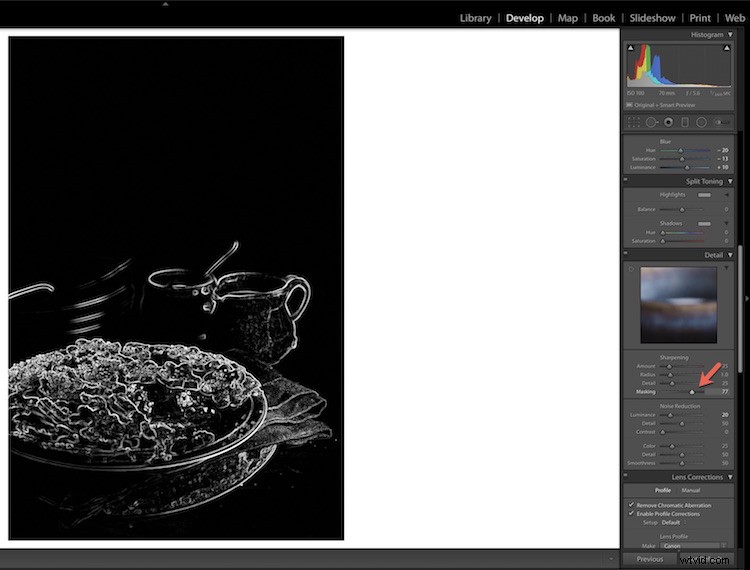The width and height of the screenshot is (750, 570).
Task: Open the Slideshow module
Action: click(x=652, y=18)
